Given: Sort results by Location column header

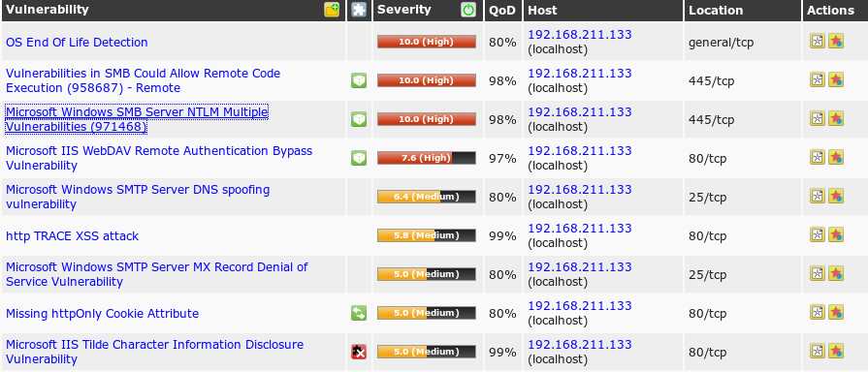Looking at the screenshot, I should tap(716, 10).
